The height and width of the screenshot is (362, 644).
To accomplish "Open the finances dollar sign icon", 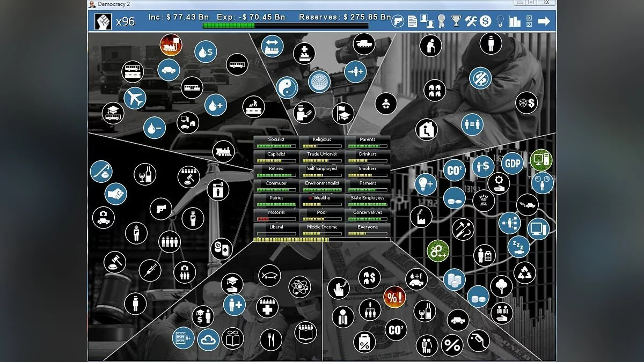I will pyautogui.click(x=486, y=21).
